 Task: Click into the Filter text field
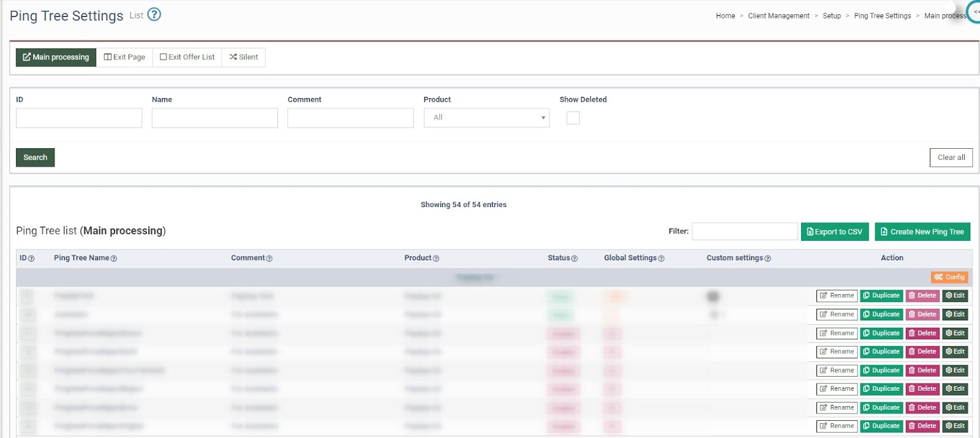tap(744, 232)
